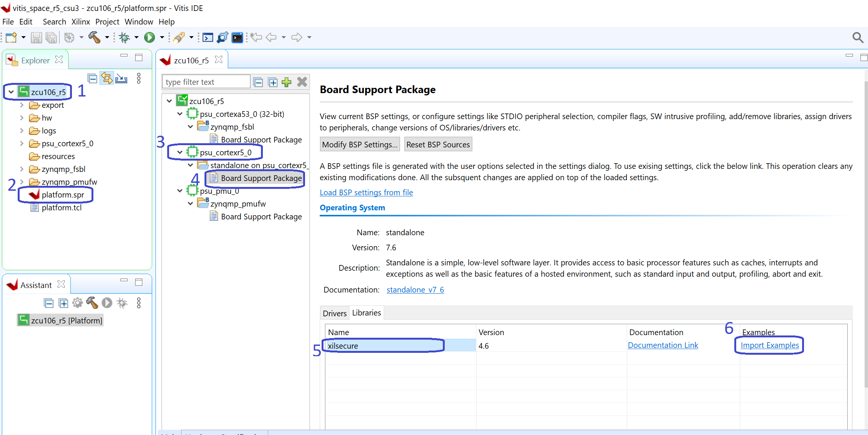The image size is (868, 435).
Task: Click the hammer Build toolbar icon
Action: click(x=95, y=37)
